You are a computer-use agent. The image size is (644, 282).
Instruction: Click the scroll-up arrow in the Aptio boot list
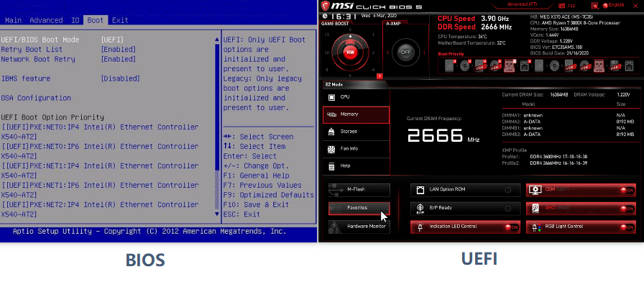217,40
